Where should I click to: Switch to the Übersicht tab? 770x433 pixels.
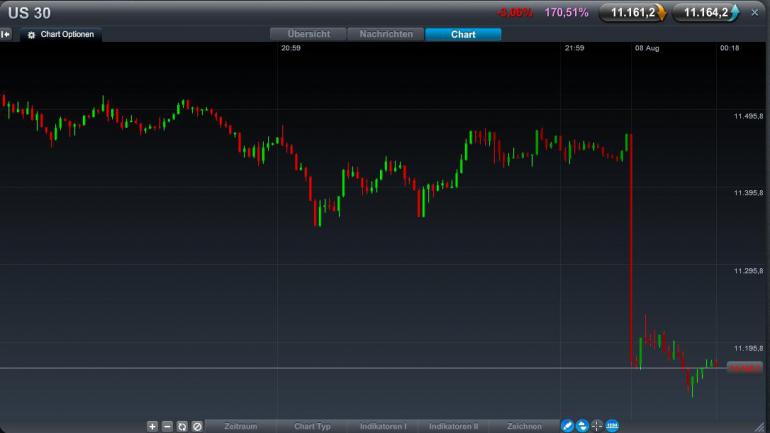308,34
